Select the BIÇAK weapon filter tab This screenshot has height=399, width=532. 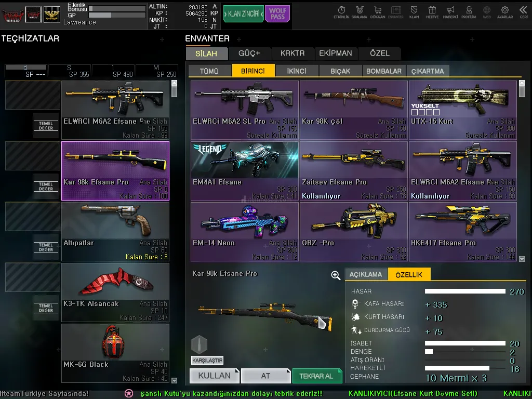(x=340, y=71)
